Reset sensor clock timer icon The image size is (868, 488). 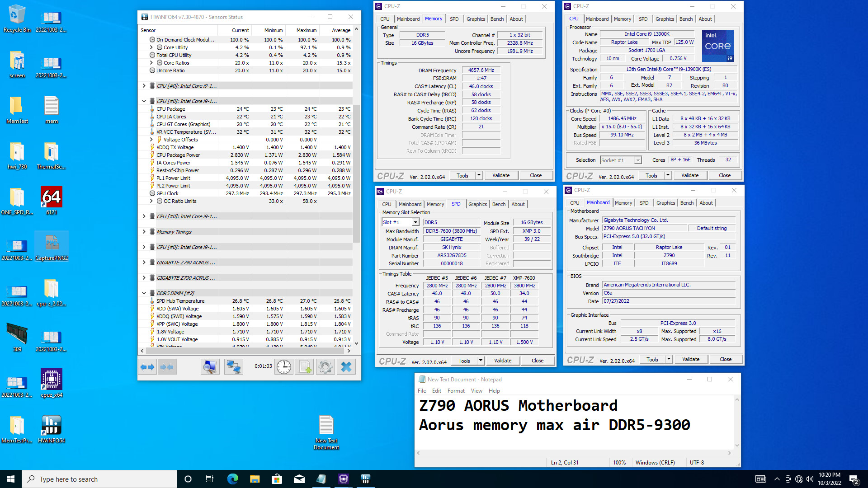(284, 367)
